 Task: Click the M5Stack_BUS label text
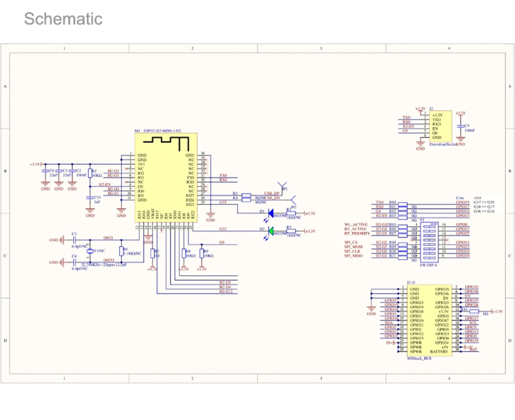point(419,358)
